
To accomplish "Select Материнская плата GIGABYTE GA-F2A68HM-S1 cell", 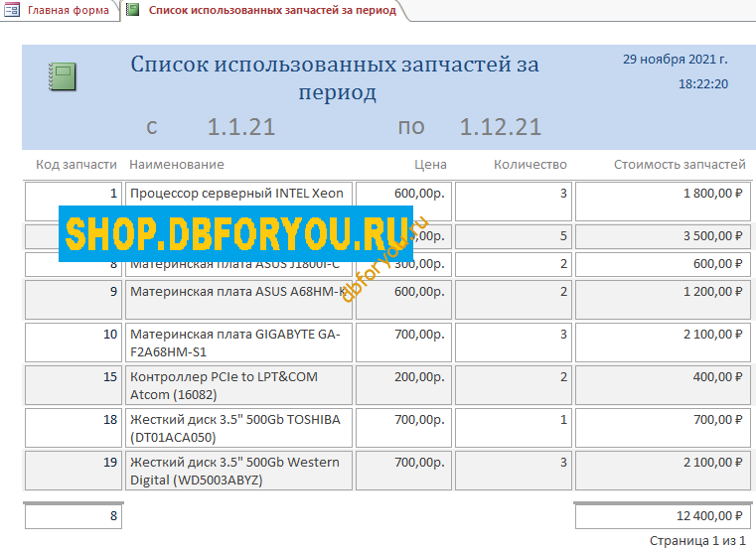I will pos(238,343).
